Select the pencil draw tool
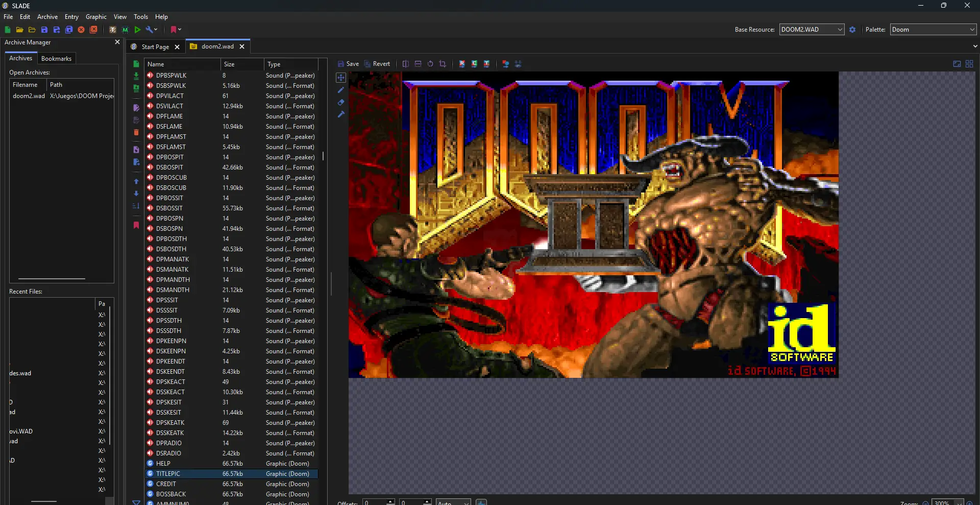 tap(341, 90)
